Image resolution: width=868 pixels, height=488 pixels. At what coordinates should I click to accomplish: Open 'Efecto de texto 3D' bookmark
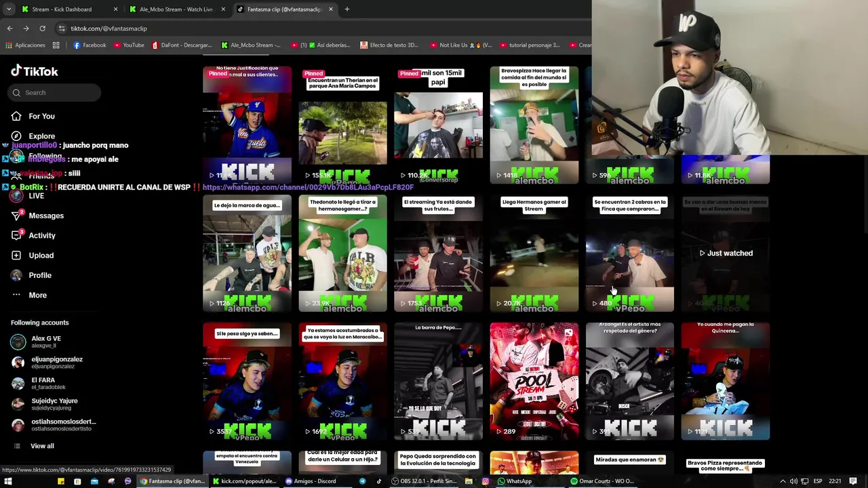click(x=389, y=45)
